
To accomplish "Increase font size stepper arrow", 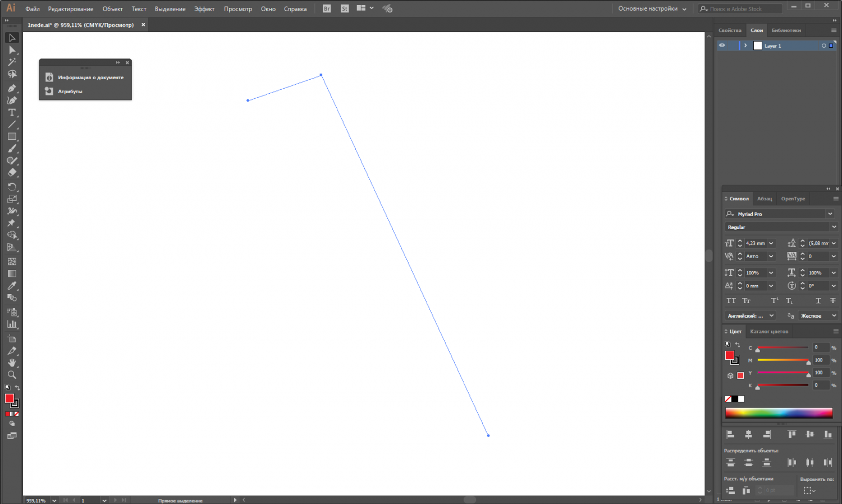I will tap(740, 241).
